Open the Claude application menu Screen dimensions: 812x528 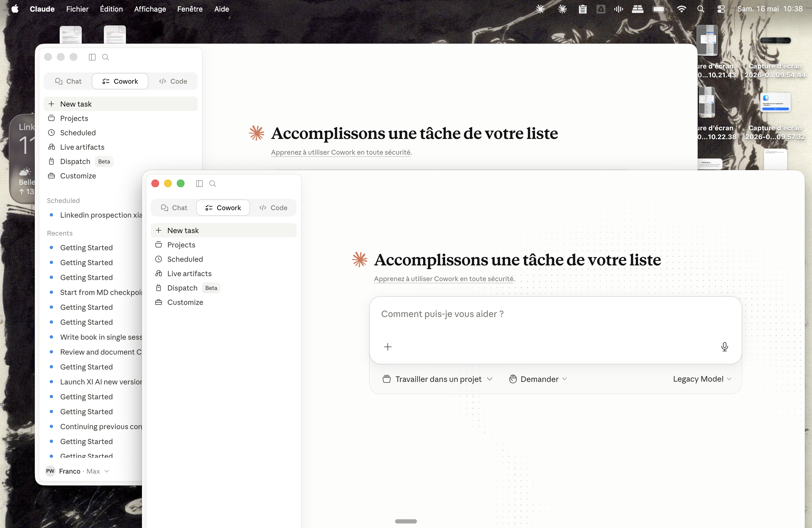[x=42, y=9]
